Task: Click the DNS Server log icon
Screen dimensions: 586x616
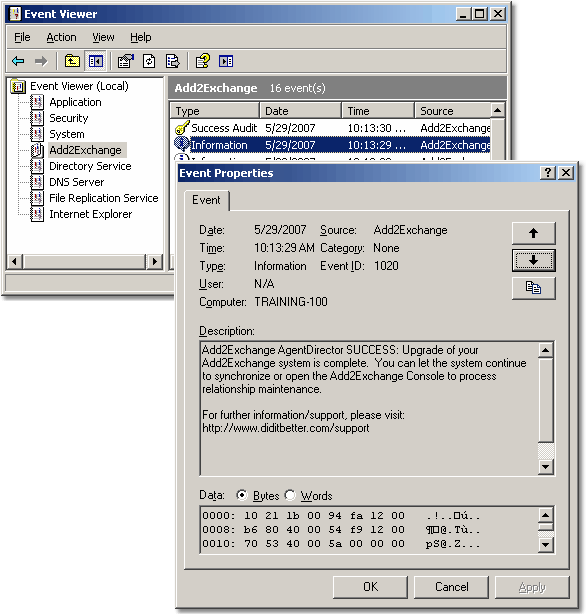Action: [x=37, y=182]
